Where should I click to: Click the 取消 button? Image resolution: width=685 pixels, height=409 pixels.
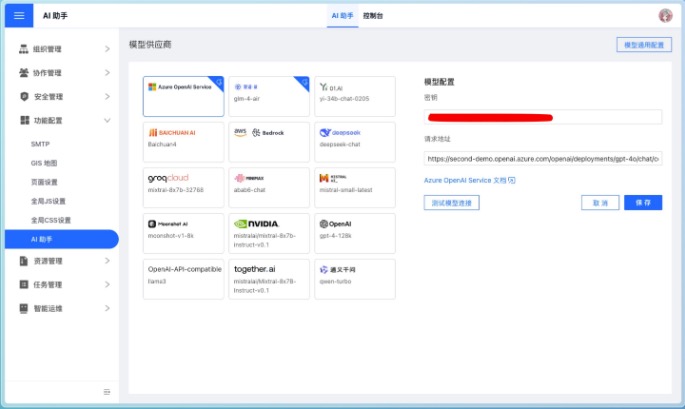(x=600, y=203)
